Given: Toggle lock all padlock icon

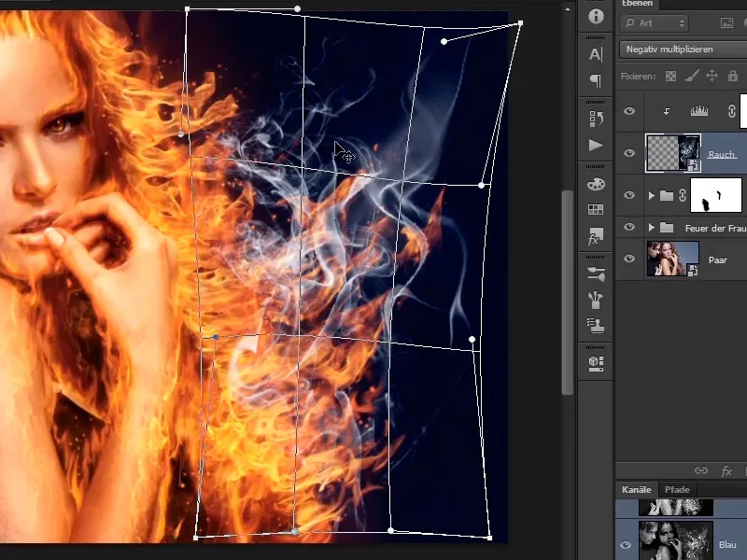Looking at the screenshot, I should pos(733,76).
